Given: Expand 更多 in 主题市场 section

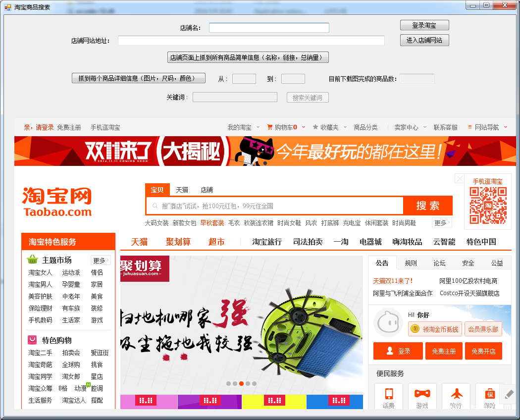Looking at the screenshot, I should pyautogui.click(x=101, y=260).
